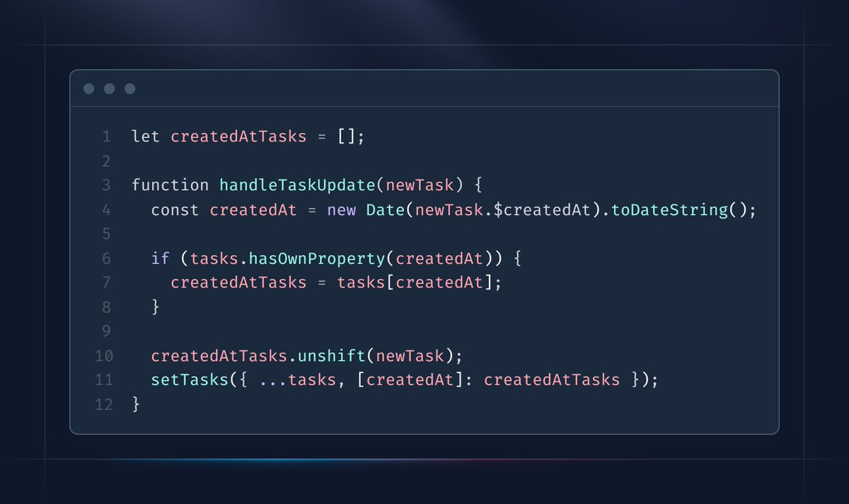The image size is (849, 504).
Task: Click the middle gray dot in window header
Action: 109,88
